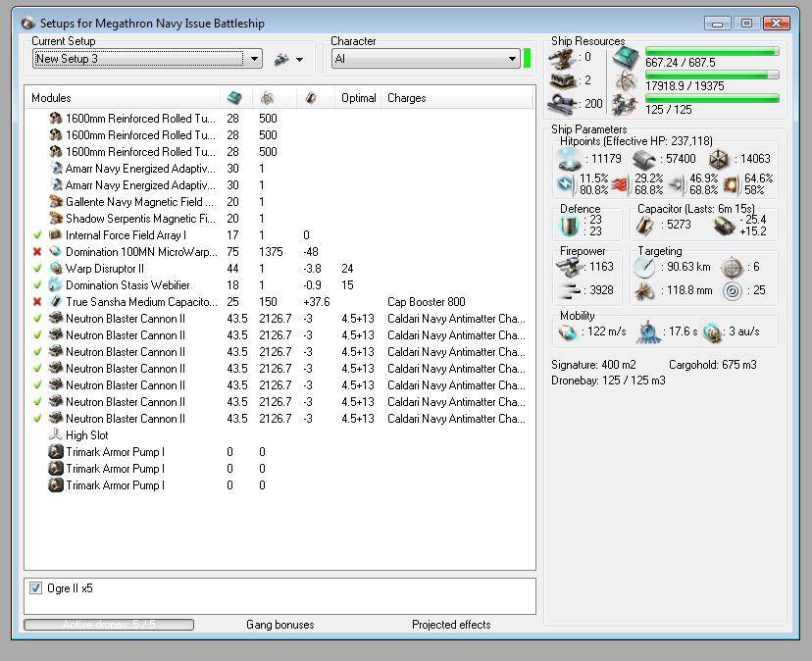The width and height of the screenshot is (812, 661).
Task: Click the capacitor capacity icon
Action: click(x=644, y=226)
